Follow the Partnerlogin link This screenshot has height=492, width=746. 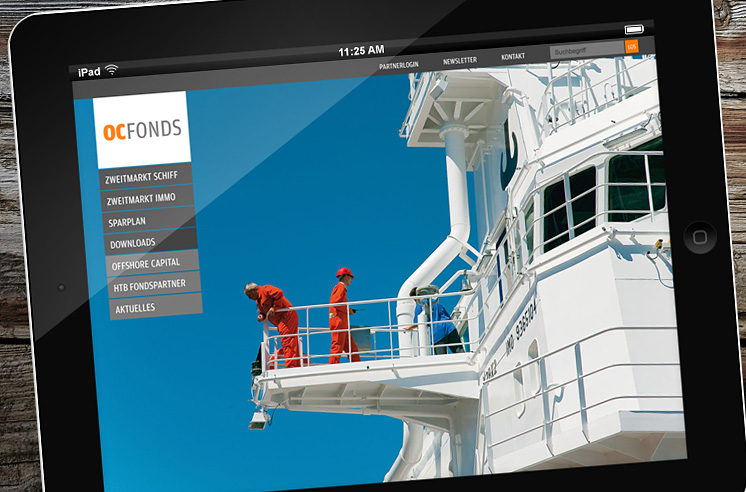[x=399, y=65]
